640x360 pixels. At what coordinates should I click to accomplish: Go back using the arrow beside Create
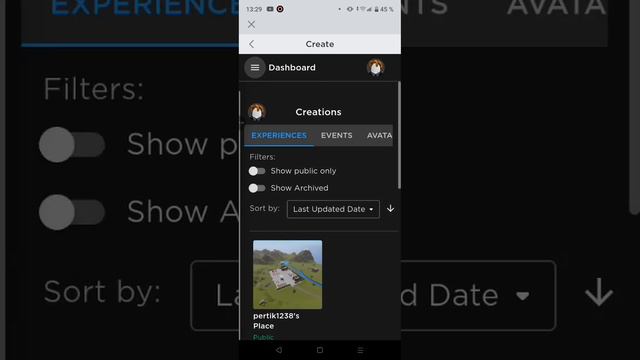click(251, 44)
